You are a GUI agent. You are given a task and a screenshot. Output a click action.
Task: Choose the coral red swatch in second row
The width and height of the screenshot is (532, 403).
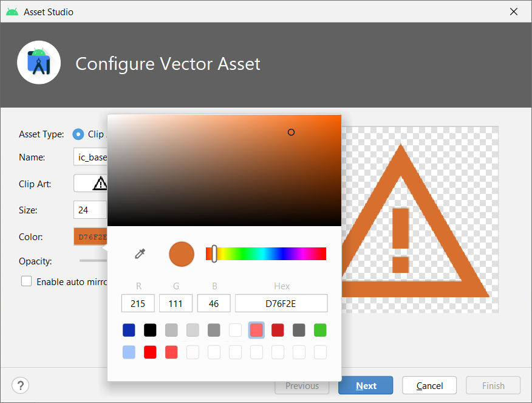(171, 352)
